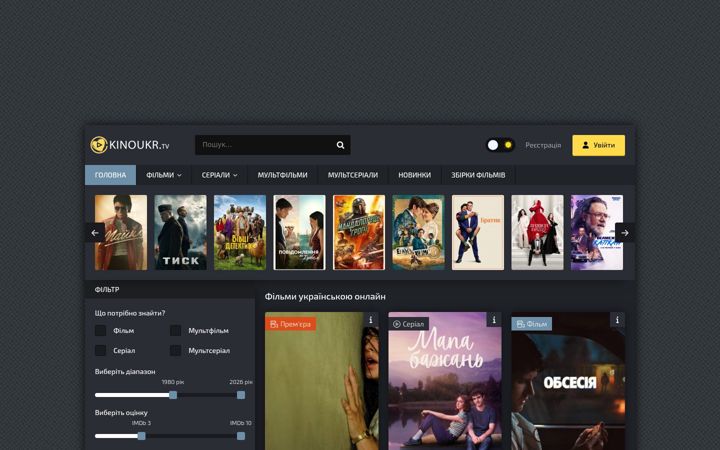
Task: Go to the ГОЛОВНА tab
Action: [110, 175]
